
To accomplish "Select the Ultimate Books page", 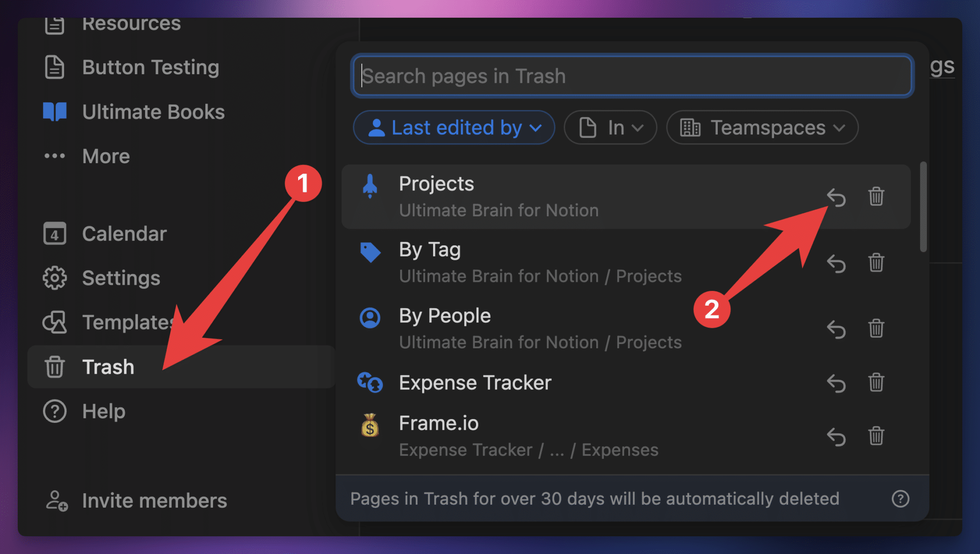I will pos(153,111).
